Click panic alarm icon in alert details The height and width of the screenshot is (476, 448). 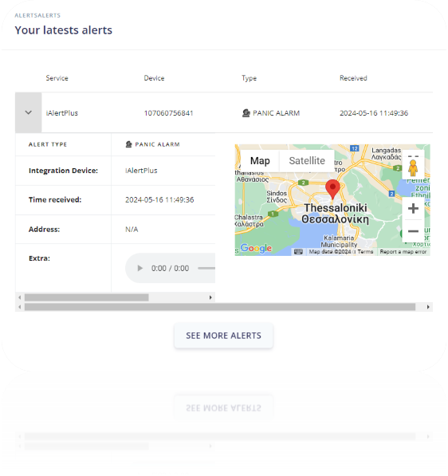click(x=128, y=144)
